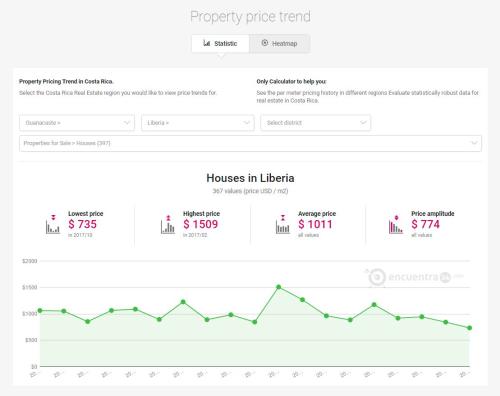Switch to the Statistic tab

coord(220,44)
